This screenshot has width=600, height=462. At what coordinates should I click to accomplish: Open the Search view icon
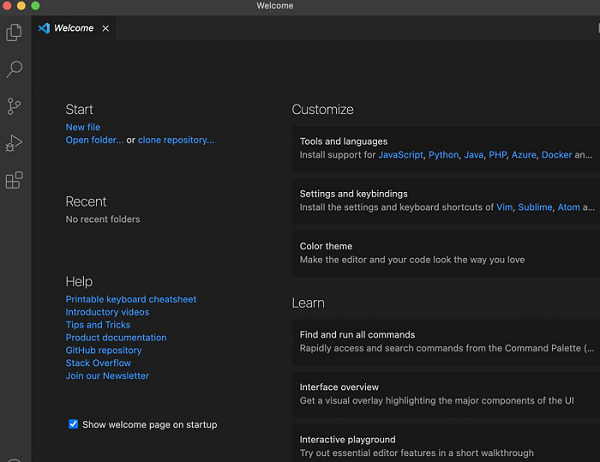pyautogui.click(x=14, y=69)
